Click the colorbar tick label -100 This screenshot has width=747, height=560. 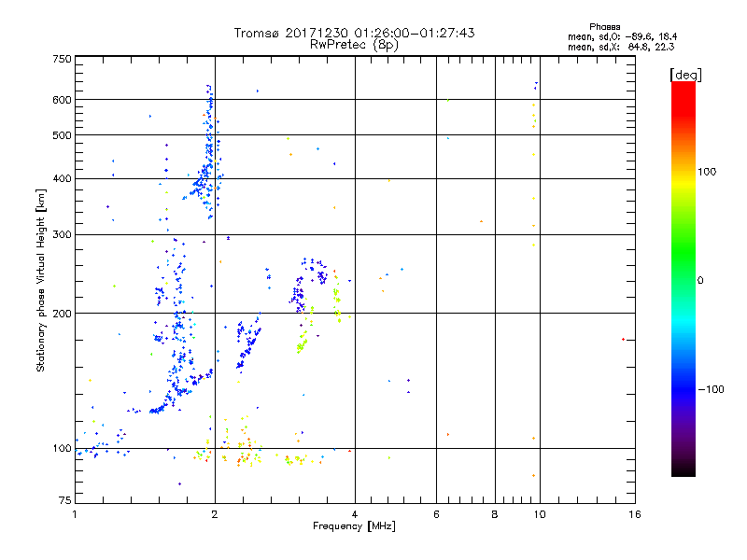click(x=712, y=388)
